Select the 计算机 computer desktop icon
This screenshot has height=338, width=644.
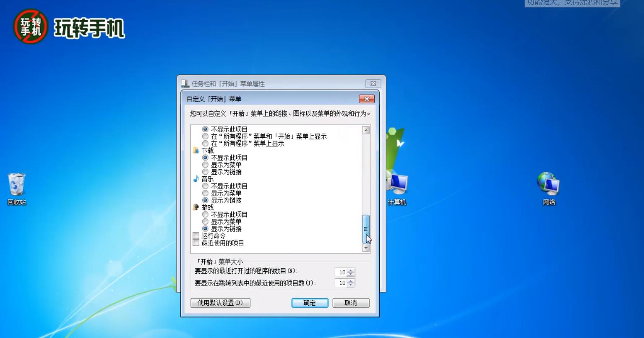pos(397,189)
